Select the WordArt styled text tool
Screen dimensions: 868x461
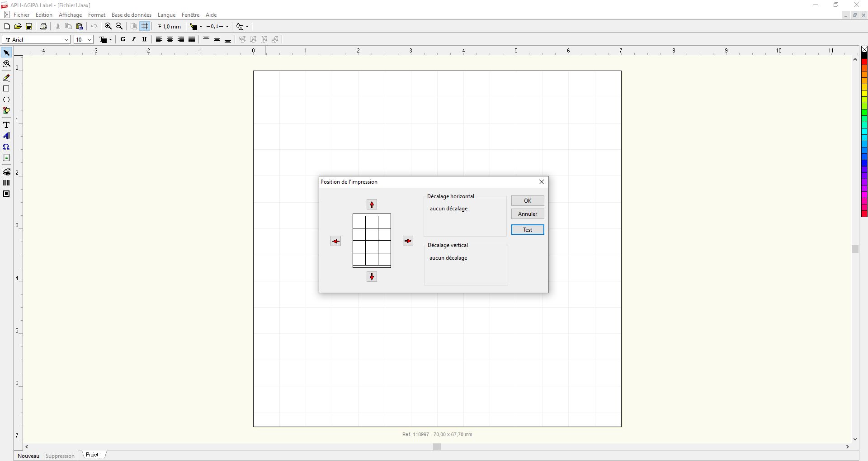tap(6, 136)
